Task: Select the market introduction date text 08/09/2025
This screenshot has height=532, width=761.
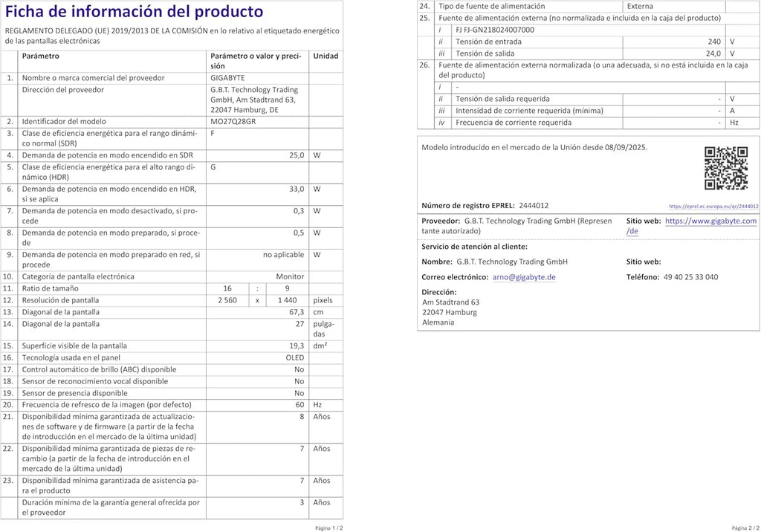Action: point(625,147)
